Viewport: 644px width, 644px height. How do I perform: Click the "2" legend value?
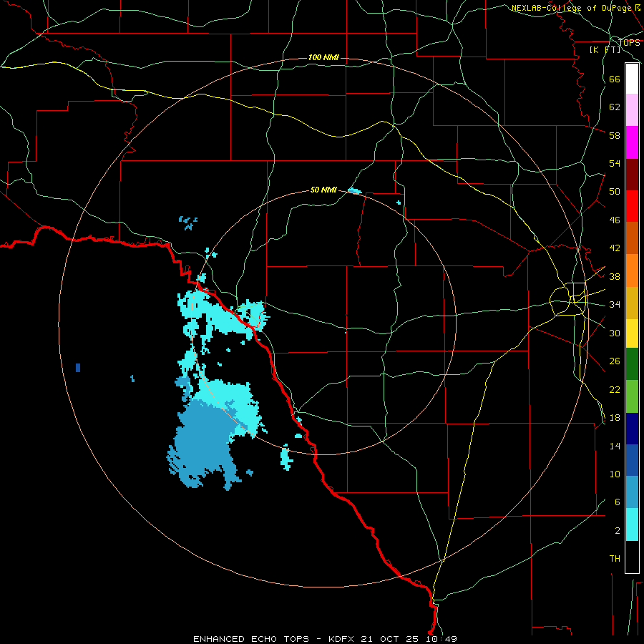pos(617,531)
